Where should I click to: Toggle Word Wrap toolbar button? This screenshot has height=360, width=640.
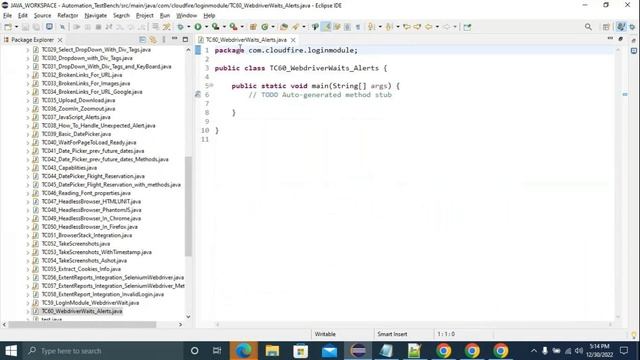click(x=337, y=27)
